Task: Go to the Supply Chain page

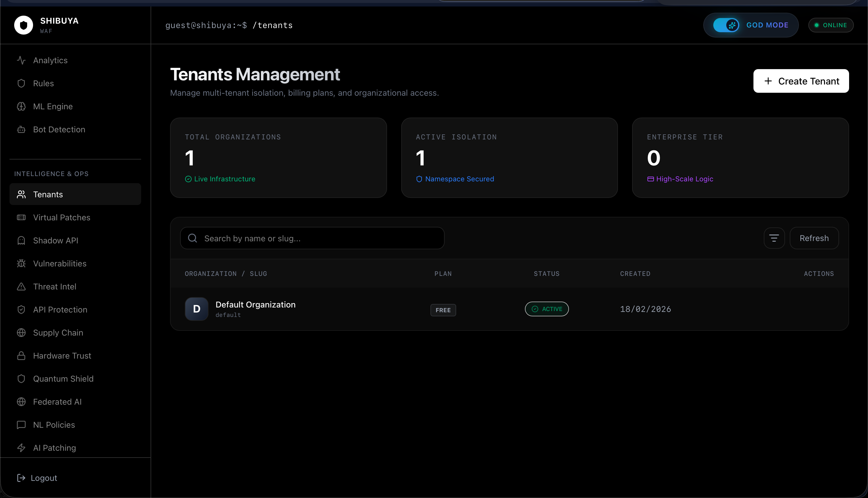Action: click(x=58, y=333)
